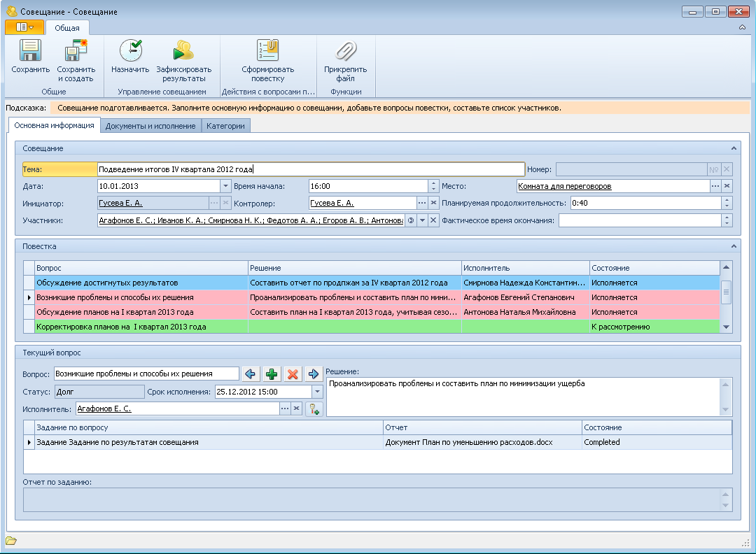
Task: Click the Вопрос field in Текущий вопрос
Action: click(x=146, y=374)
